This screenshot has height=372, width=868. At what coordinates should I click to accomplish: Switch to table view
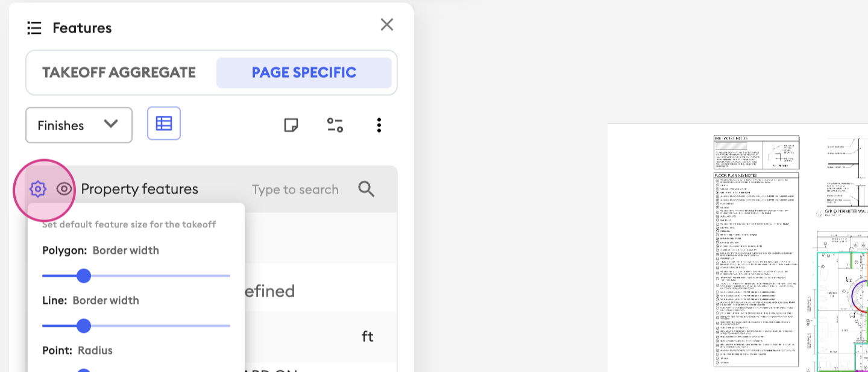(x=164, y=124)
